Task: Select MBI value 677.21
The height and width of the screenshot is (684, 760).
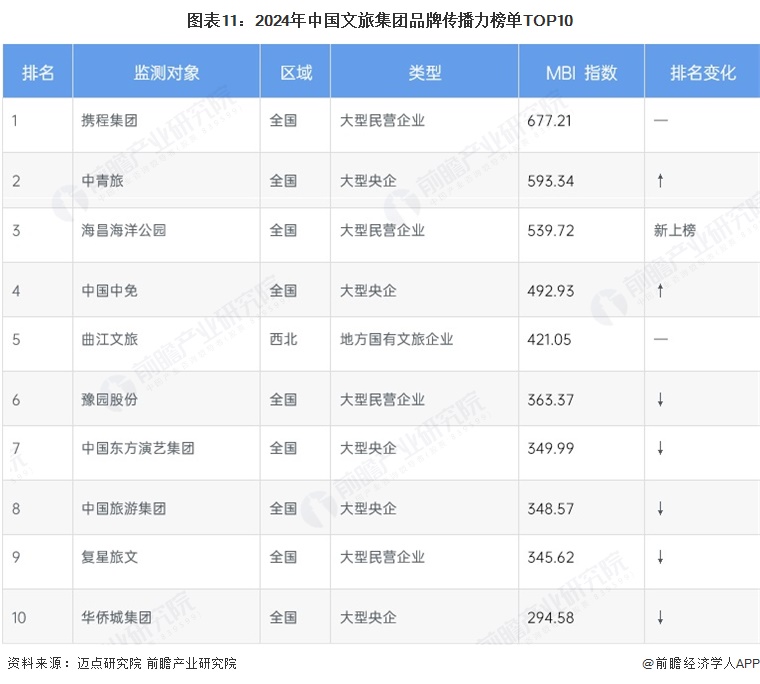Action: 550,120
